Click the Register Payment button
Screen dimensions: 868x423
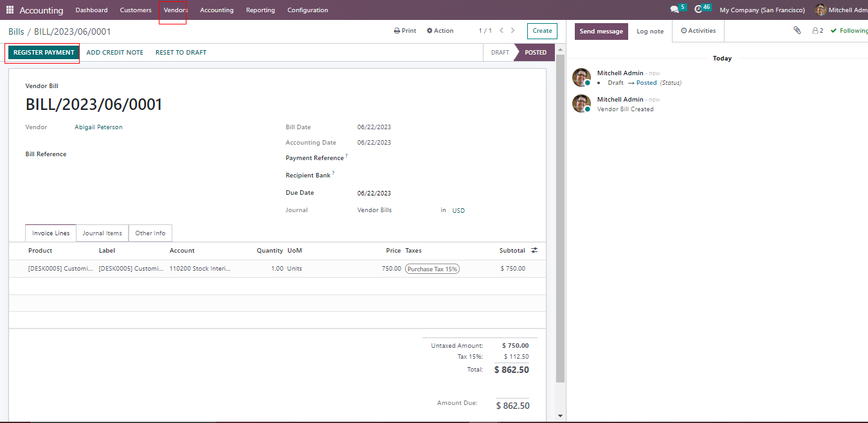pyautogui.click(x=44, y=53)
